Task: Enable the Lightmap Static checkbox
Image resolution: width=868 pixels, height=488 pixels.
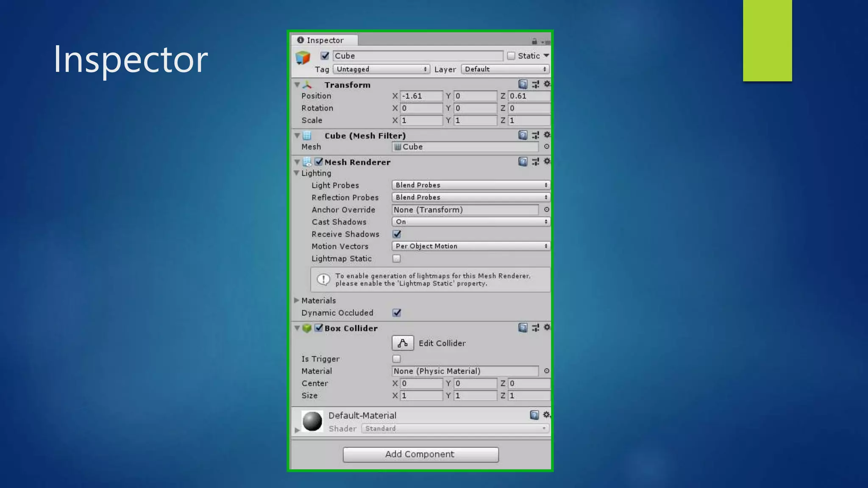Action: point(397,258)
